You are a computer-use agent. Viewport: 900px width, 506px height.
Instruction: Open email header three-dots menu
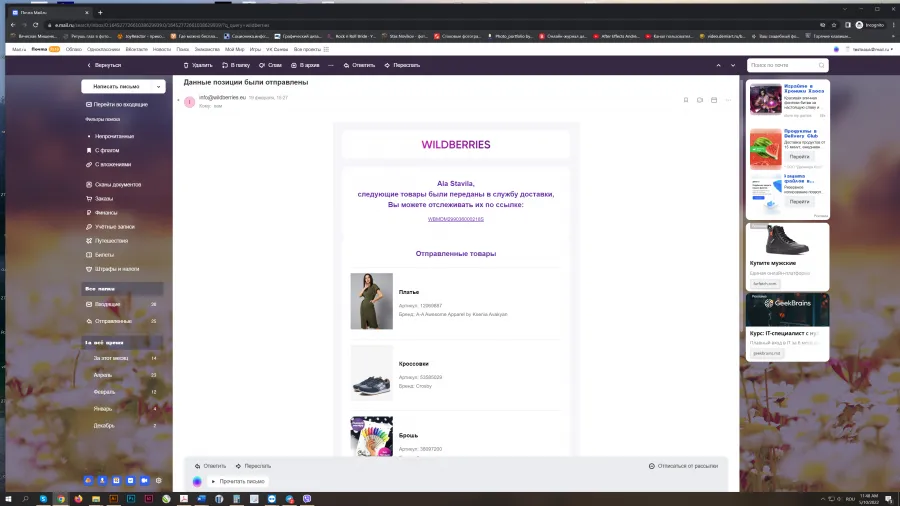[728, 100]
